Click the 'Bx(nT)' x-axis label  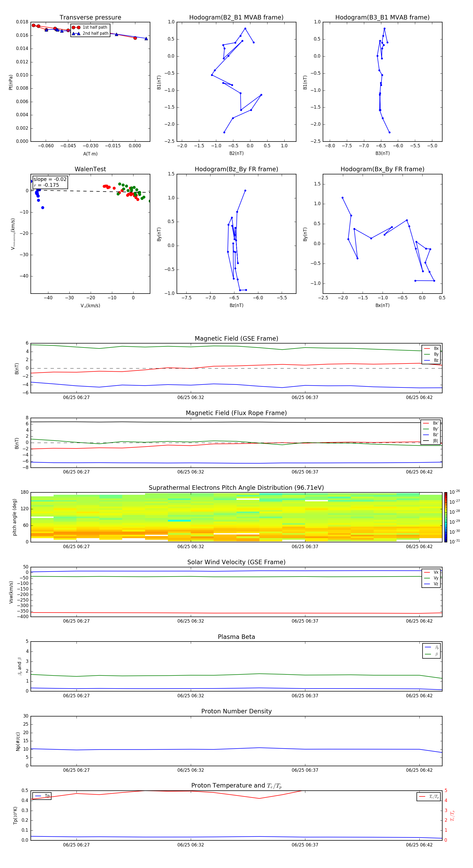(x=382, y=305)
